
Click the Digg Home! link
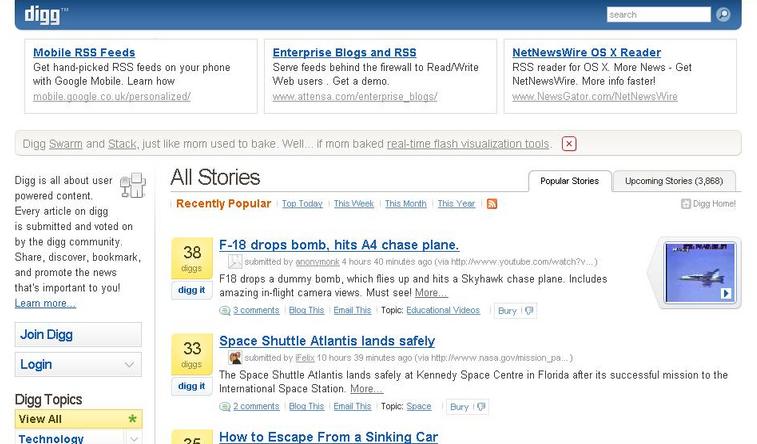click(x=714, y=204)
